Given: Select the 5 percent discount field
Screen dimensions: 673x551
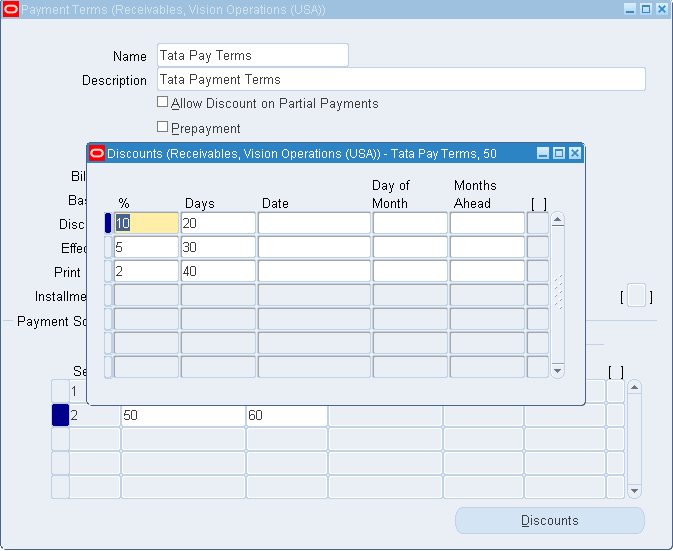Looking at the screenshot, I should [146, 247].
